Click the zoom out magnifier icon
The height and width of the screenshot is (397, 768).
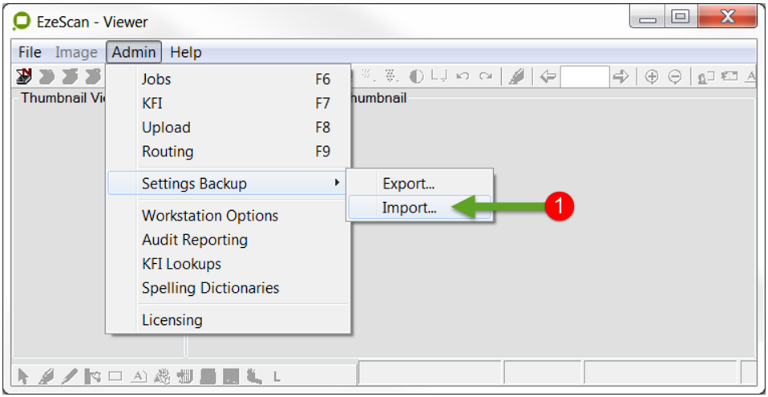tap(675, 77)
